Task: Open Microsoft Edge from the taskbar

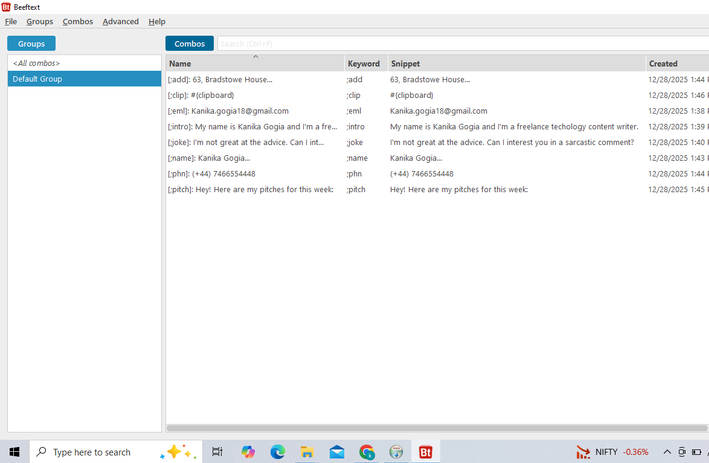Action: click(x=278, y=452)
